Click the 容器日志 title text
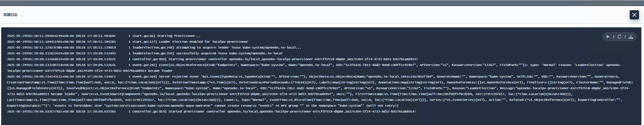The height and width of the screenshot is (125, 644). tap(10, 15)
